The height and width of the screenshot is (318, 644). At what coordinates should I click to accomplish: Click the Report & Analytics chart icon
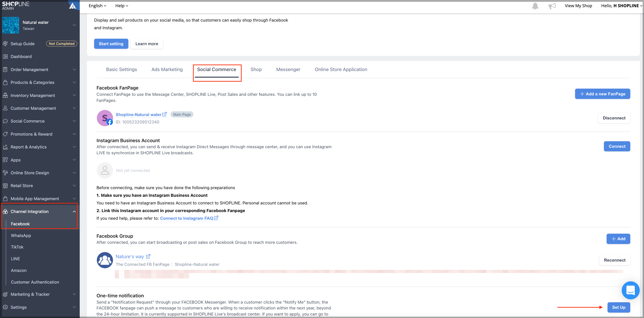coord(5,147)
